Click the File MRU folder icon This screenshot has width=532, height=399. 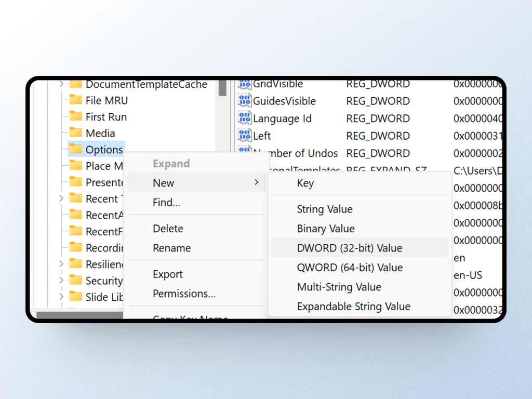click(75, 100)
